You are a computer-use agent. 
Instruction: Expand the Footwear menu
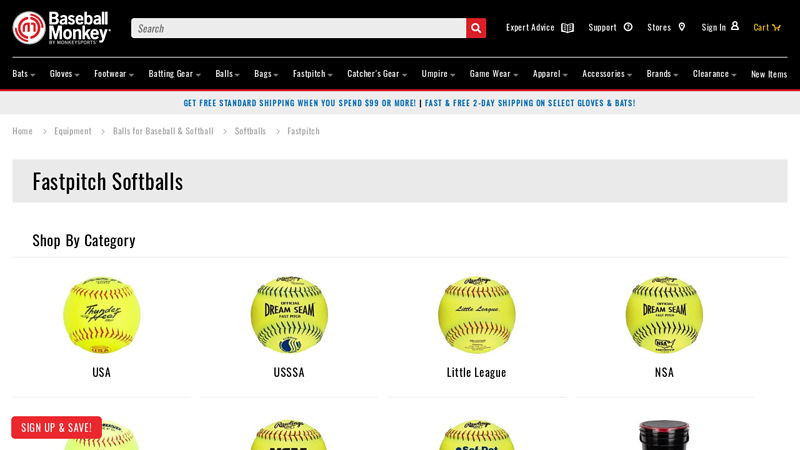[x=114, y=74]
